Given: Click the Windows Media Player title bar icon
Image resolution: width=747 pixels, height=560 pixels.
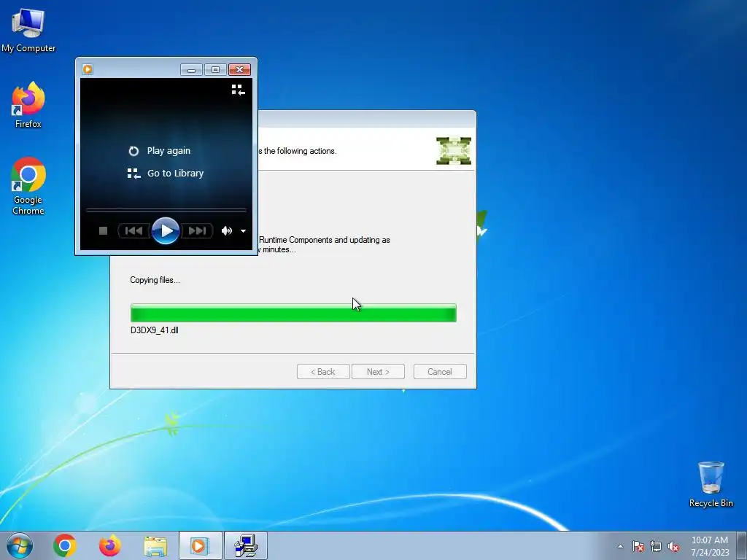Looking at the screenshot, I should [x=88, y=69].
